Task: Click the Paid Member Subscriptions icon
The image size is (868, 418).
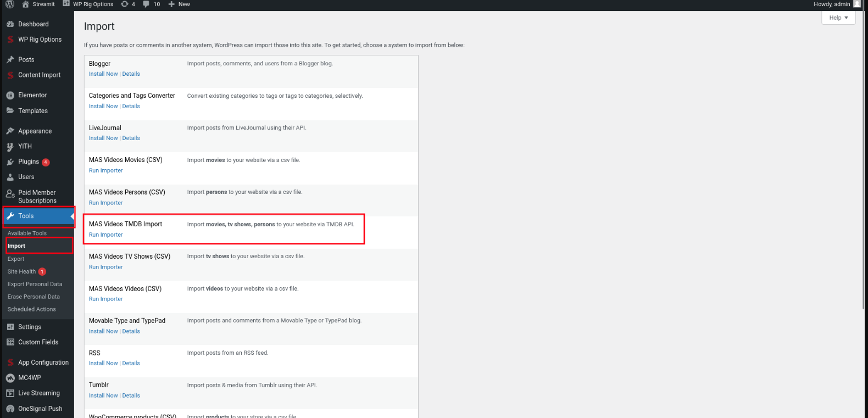Action: tap(10, 193)
